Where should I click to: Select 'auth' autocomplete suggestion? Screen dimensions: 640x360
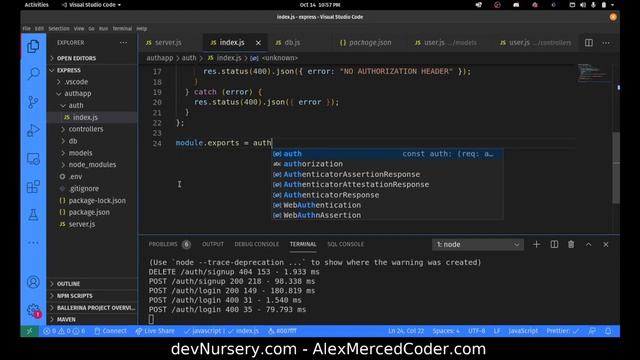coord(387,154)
